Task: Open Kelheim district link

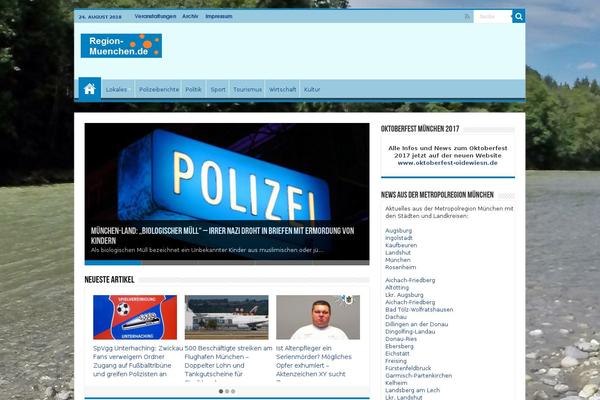Action: pyautogui.click(x=396, y=383)
